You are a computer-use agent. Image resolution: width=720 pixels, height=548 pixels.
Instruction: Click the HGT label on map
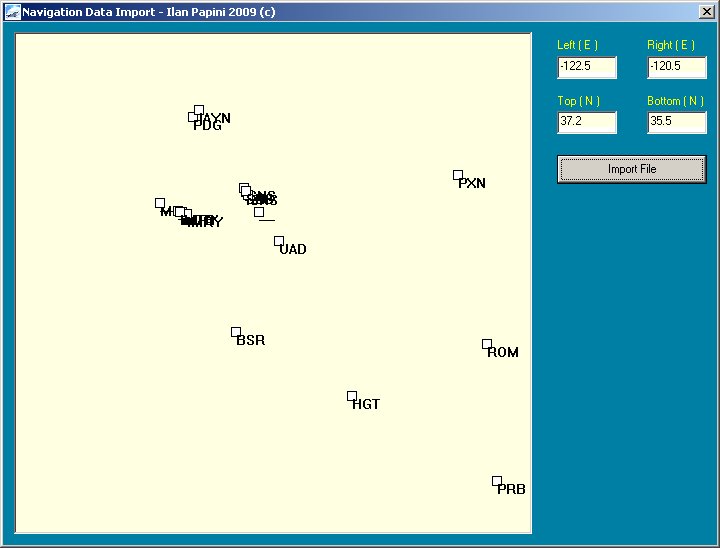[x=366, y=404]
